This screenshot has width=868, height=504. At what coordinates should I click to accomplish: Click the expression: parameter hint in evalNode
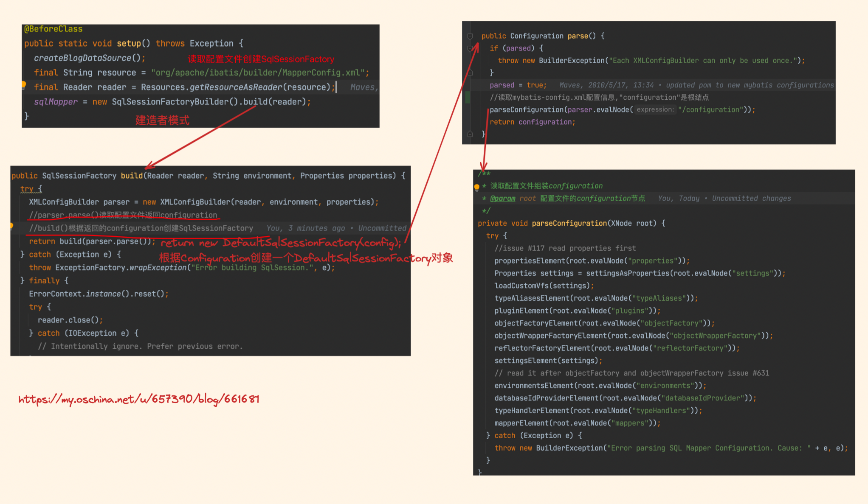tap(655, 110)
